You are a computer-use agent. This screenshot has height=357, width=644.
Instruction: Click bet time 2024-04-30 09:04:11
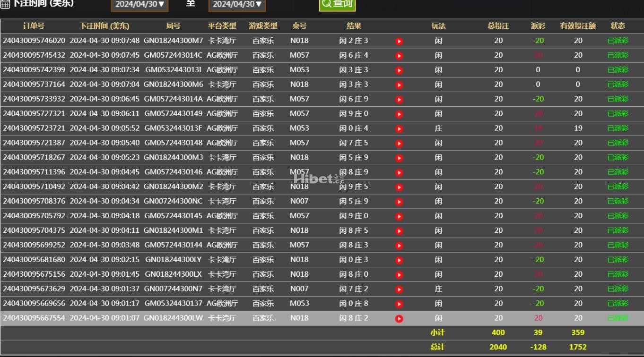[x=104, y=230]
